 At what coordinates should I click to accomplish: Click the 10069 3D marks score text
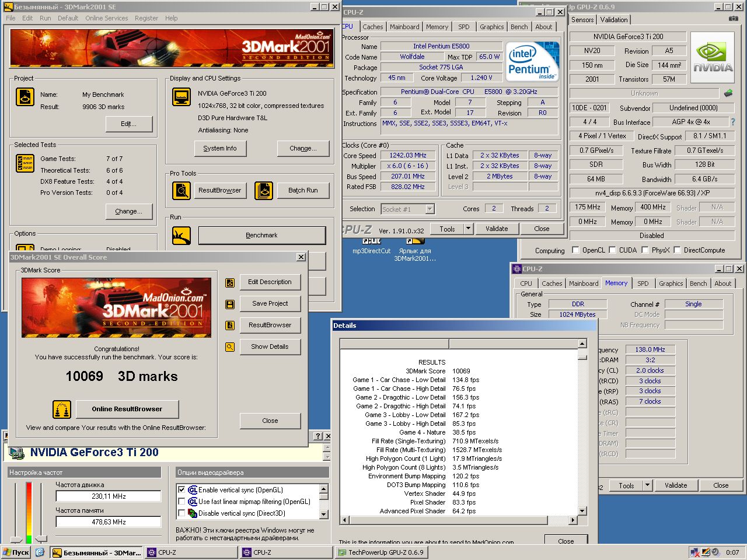[121, 376]
